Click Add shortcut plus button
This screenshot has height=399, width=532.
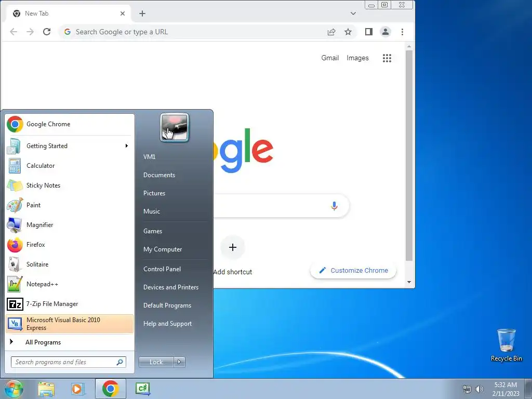(x=232, y=247)
